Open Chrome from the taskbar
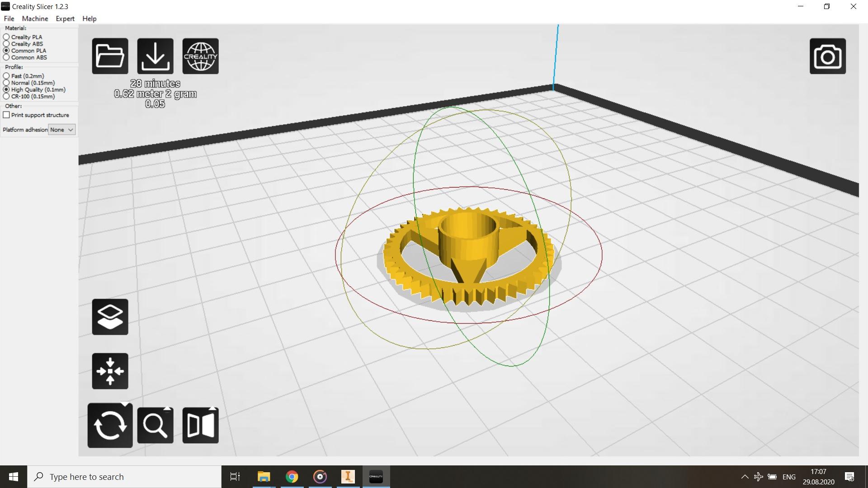The width and height of the screenshot is (868, 488). (292, 477)
